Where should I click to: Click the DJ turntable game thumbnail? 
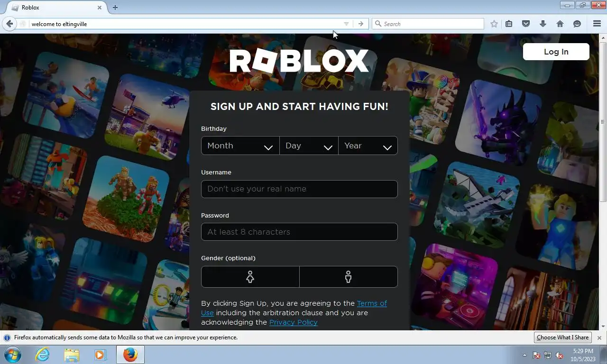point(454,286)
